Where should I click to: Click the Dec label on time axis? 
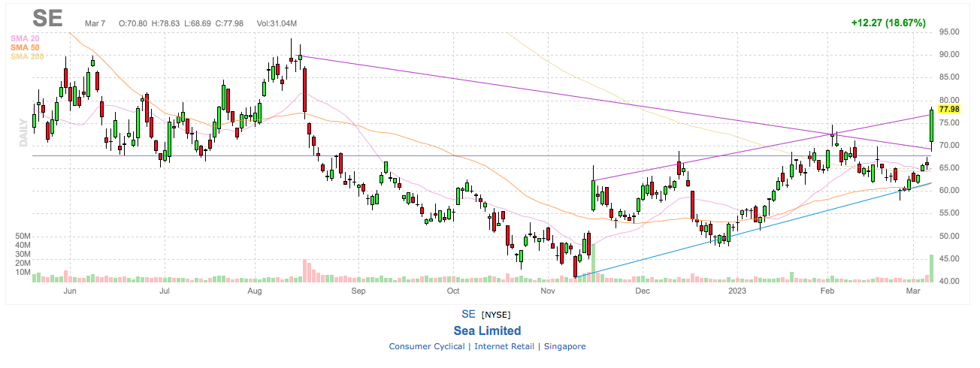[642, 290]
